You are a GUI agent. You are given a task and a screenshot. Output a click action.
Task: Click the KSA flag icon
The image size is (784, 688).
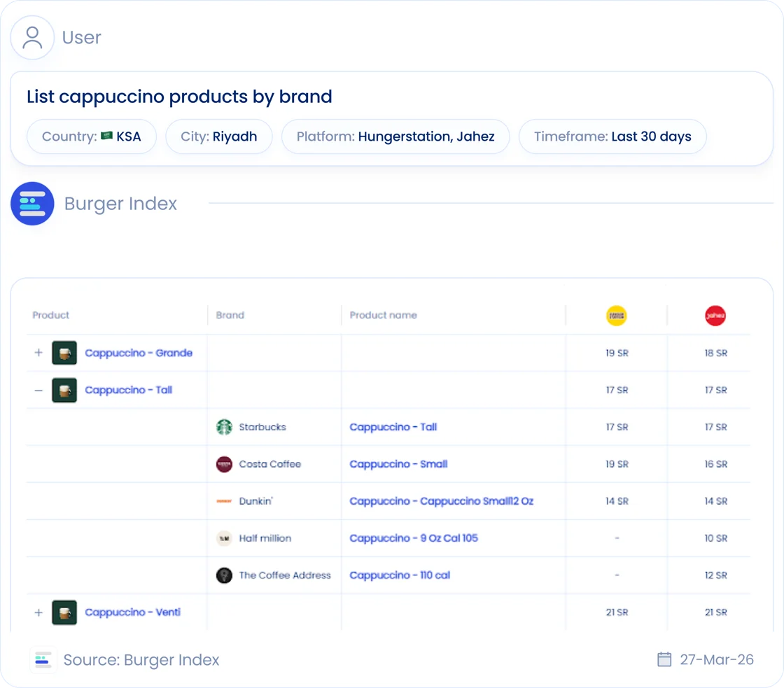click(x=106, y=136)
